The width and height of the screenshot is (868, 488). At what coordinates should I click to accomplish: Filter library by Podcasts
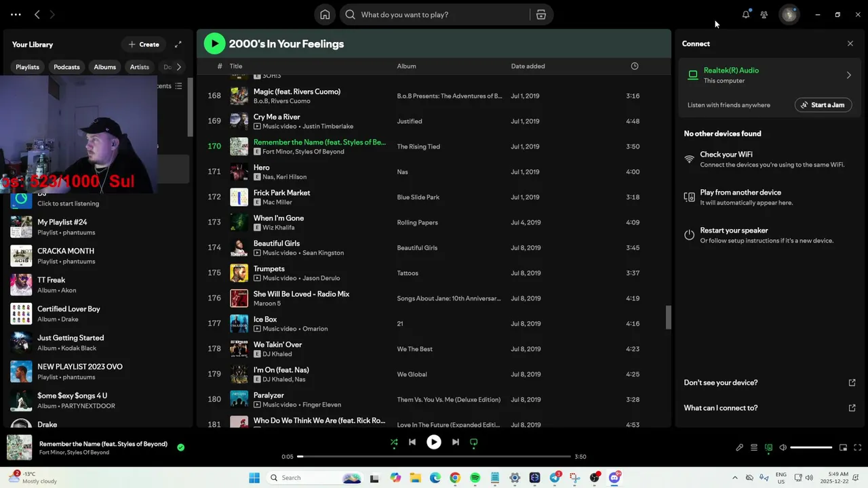coord(66,67)
